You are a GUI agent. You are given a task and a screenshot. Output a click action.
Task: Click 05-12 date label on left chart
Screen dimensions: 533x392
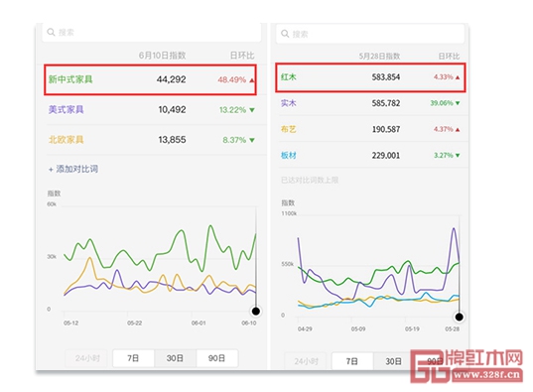point(71,323)
